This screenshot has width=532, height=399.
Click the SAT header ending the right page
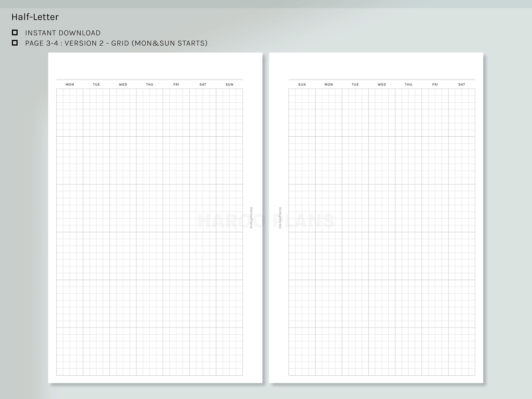(x=462, y=84)
